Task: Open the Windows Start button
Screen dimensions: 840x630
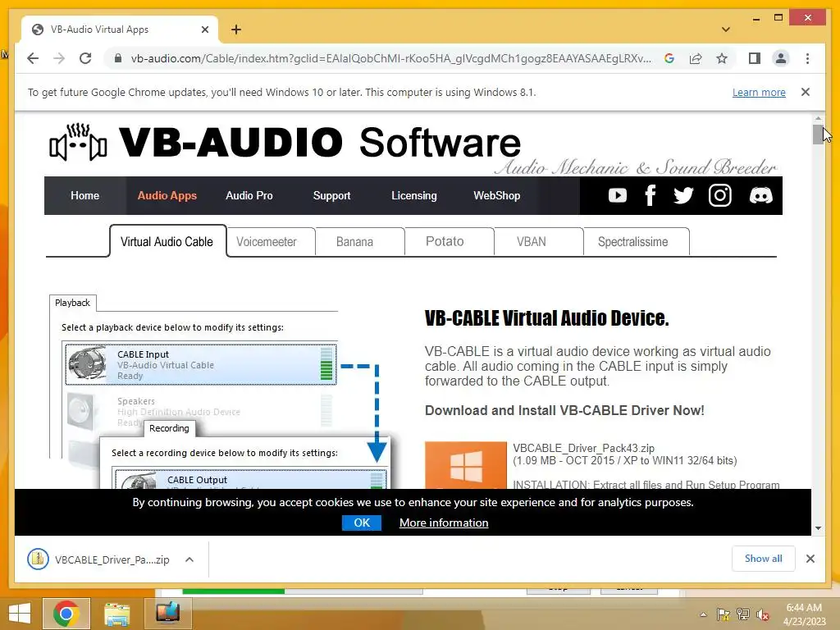Action: (x=20, y=614)
